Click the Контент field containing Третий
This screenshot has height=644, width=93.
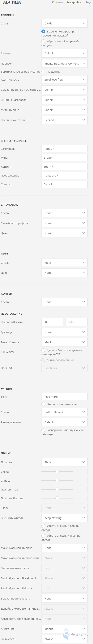(x=64, y=167)
